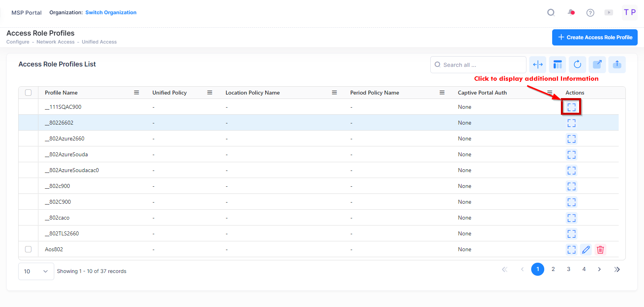Toggle the select-all header checkbox
Image resolution: width=644 pixels, height=307 pixels.
[28, 93]
